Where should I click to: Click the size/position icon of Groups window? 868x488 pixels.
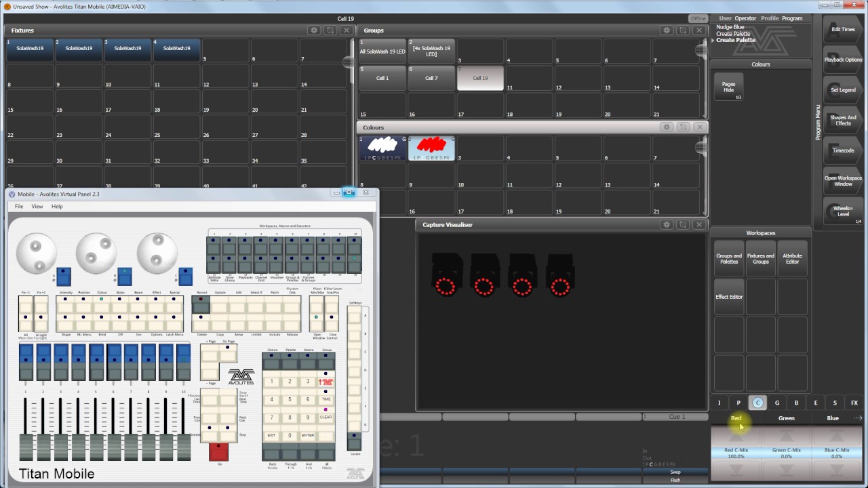(684, 30)
